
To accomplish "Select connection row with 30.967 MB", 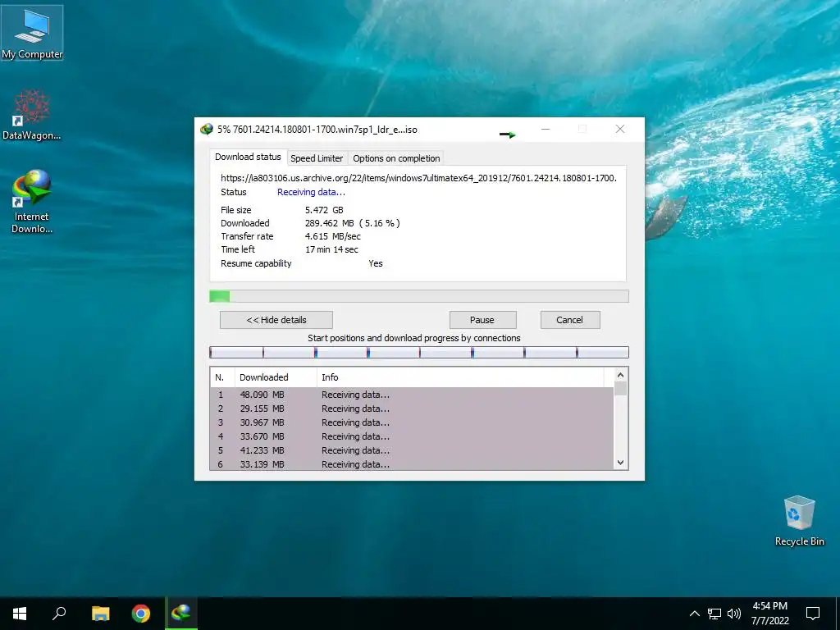I will pos(412,422).
